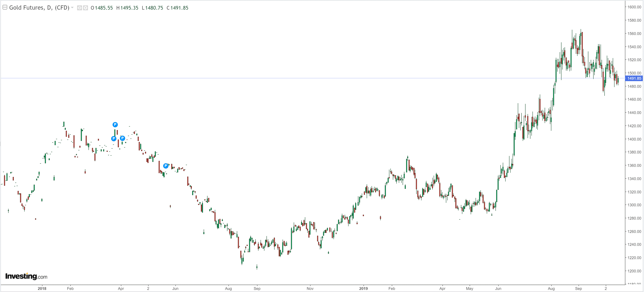Viewport: 644px width, 292px height.
Task: Click the Close value 1491.85 in legend
Action: [x=179, y=8]
